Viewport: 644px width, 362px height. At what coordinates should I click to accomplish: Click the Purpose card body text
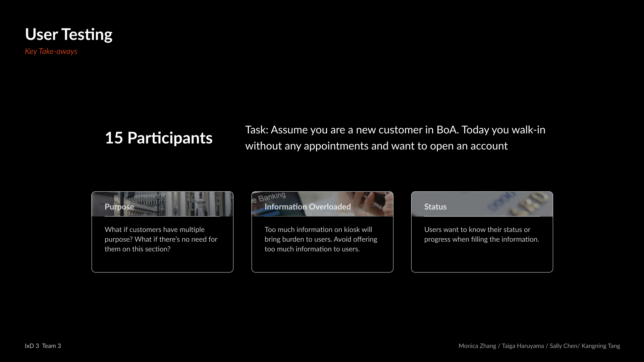click(161, 239)
